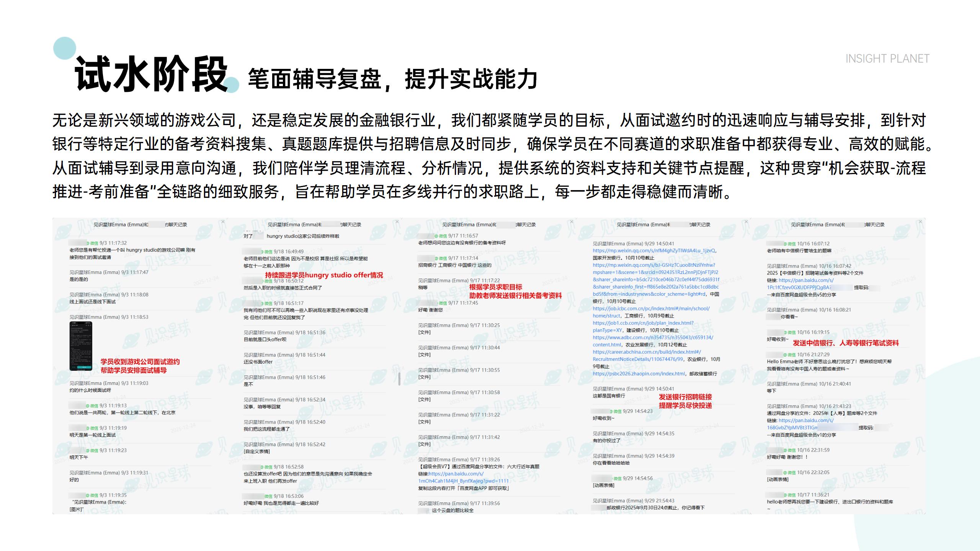Open Baidu pan link for 人寿 题库 files

pyautogui.click(x=806, y=421)
